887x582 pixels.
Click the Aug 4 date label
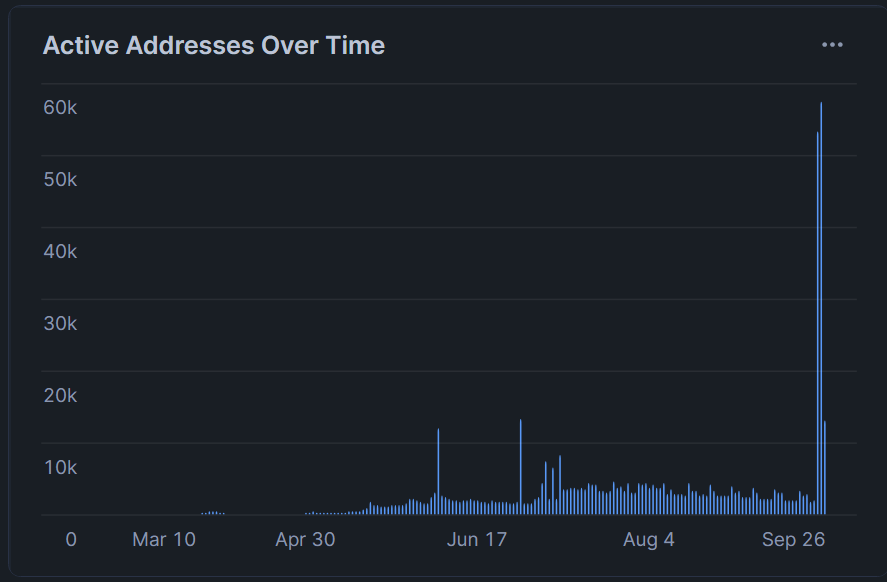click(x=649, y=539)
